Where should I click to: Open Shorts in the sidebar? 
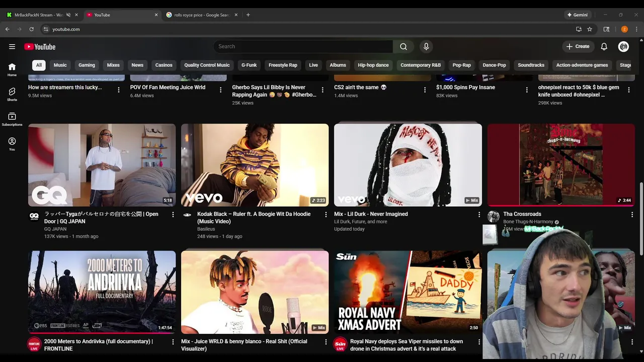tap(12, 94)
